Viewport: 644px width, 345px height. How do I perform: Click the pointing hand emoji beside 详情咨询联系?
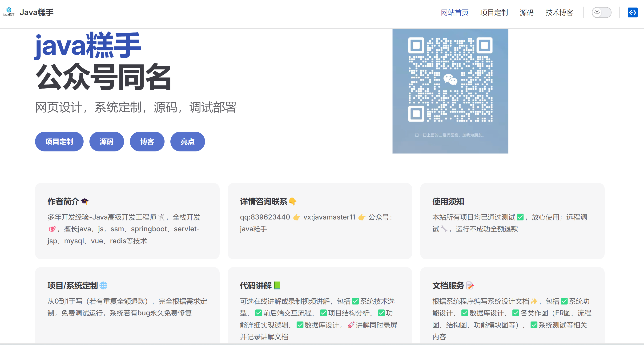[293, 201]
